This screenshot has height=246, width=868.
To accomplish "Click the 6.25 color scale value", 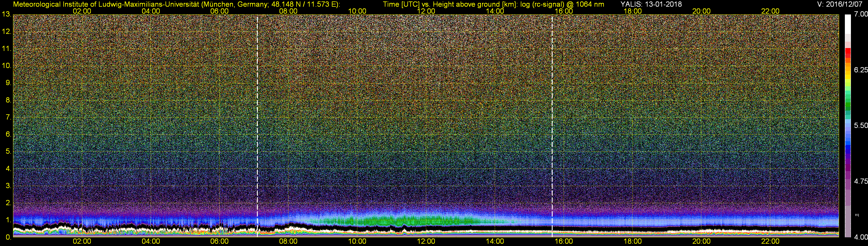I will 860,70.
